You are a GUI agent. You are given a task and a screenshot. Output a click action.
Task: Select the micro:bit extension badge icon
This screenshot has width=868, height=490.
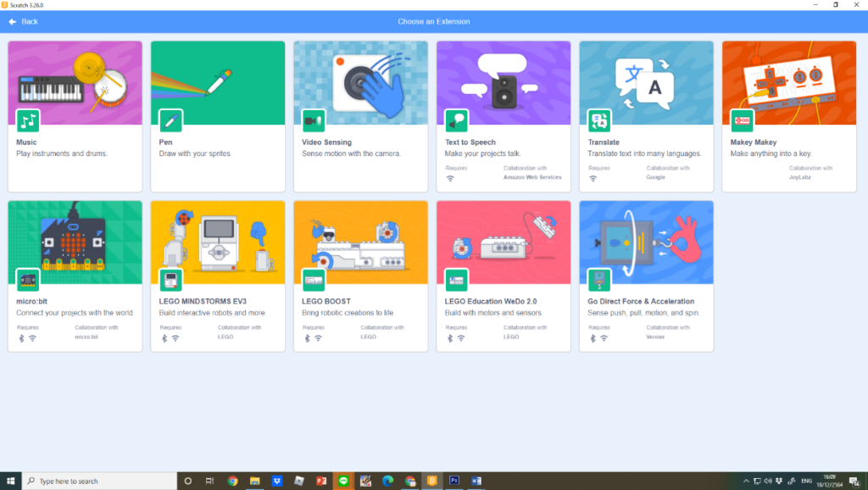tap(28, 279)
